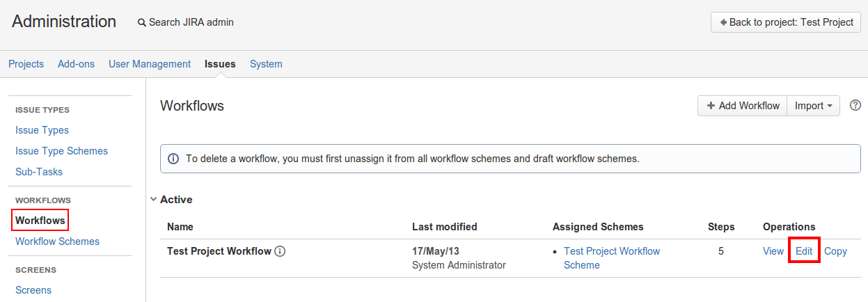Collapse the Active workflows section
Image resolution: width=868 pixels, height=302 pixels.
153,200
